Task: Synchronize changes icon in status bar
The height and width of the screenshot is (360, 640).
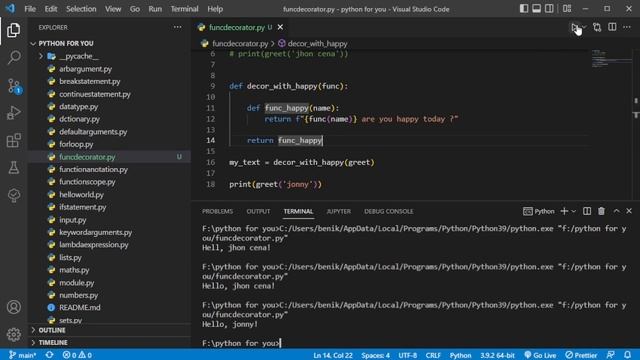Action: [x=49, y=355]
